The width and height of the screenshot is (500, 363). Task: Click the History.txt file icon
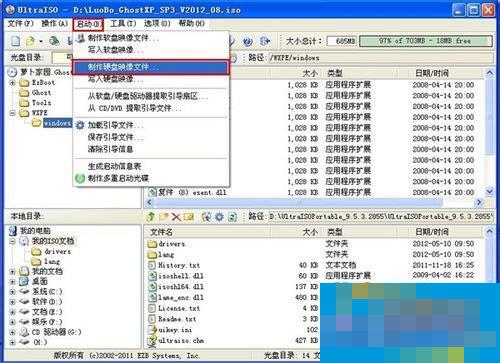(x=152, y=265)
